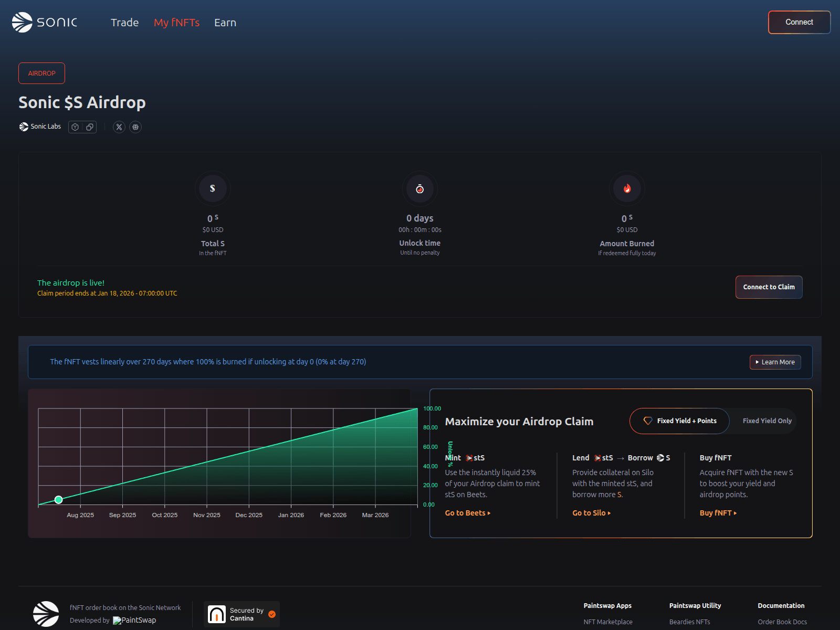Switch to the My fNFTs section

pos(176,23)
